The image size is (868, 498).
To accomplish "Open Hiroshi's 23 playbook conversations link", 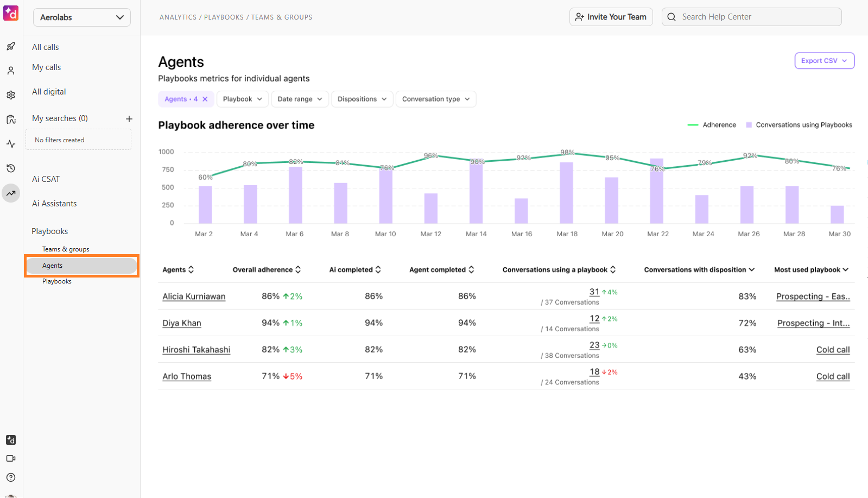I will pyautogui.click(x=594, y=345).
